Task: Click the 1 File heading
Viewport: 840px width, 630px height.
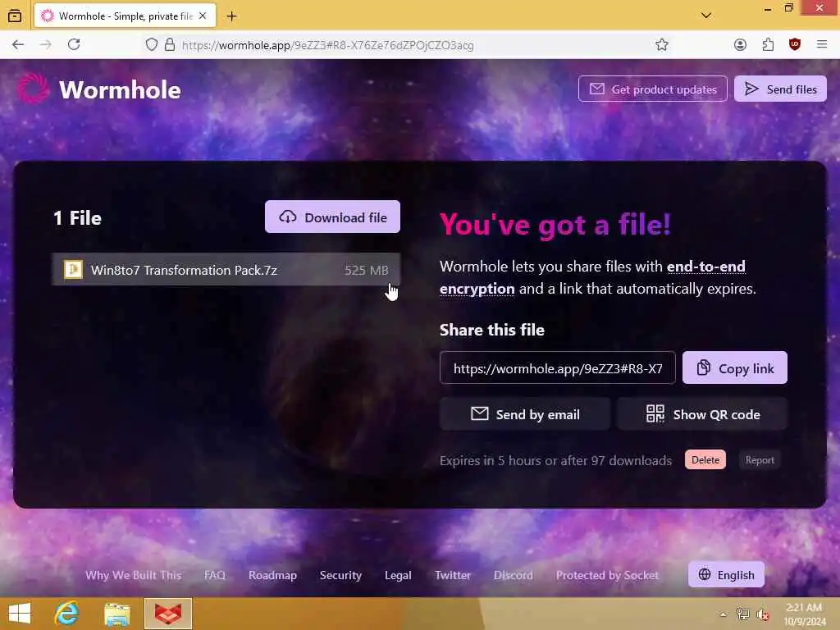Action: tap(78, 218)
